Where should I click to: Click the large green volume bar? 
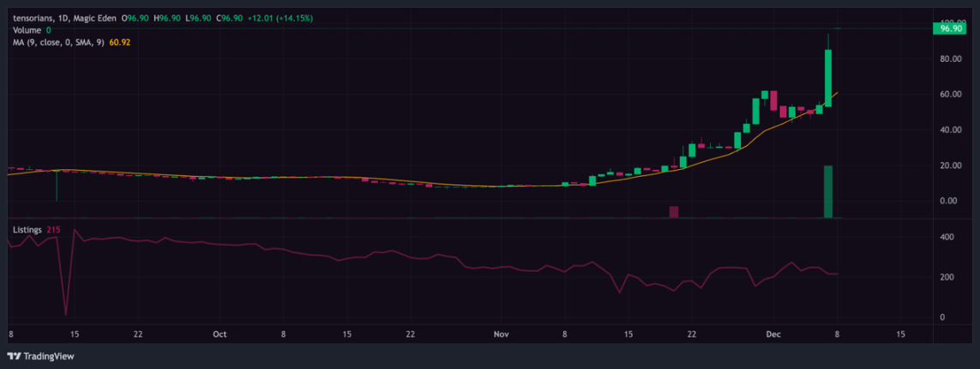pyautogui.click(x=828, y=192)
